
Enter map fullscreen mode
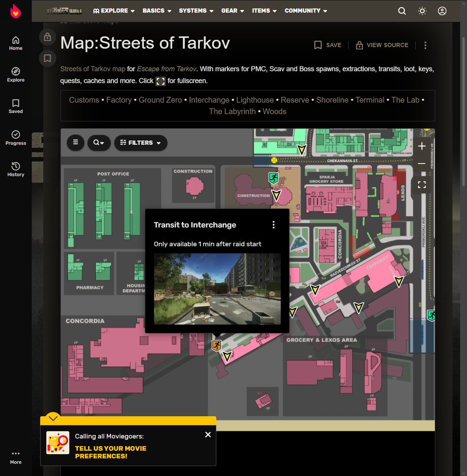[422, 185]
